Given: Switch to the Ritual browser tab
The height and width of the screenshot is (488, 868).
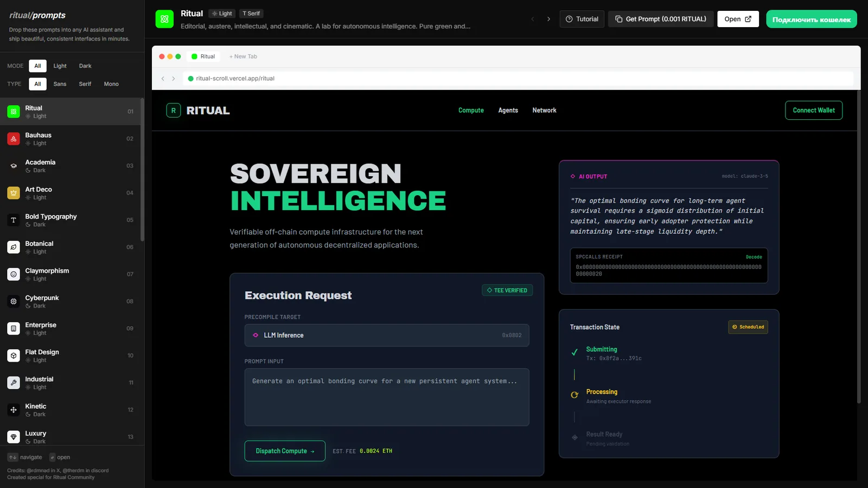Looking at the screenshot, I should click(x=203, y=56).
